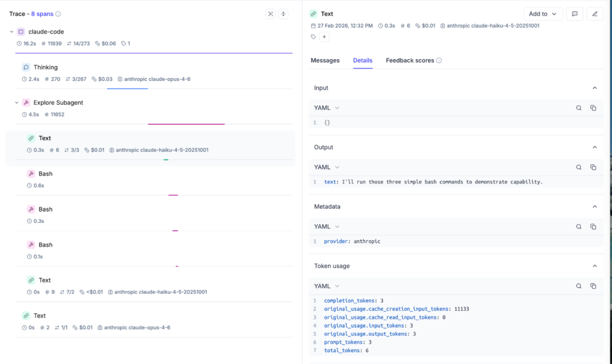Collapse the Token usage section

(594, 266)
